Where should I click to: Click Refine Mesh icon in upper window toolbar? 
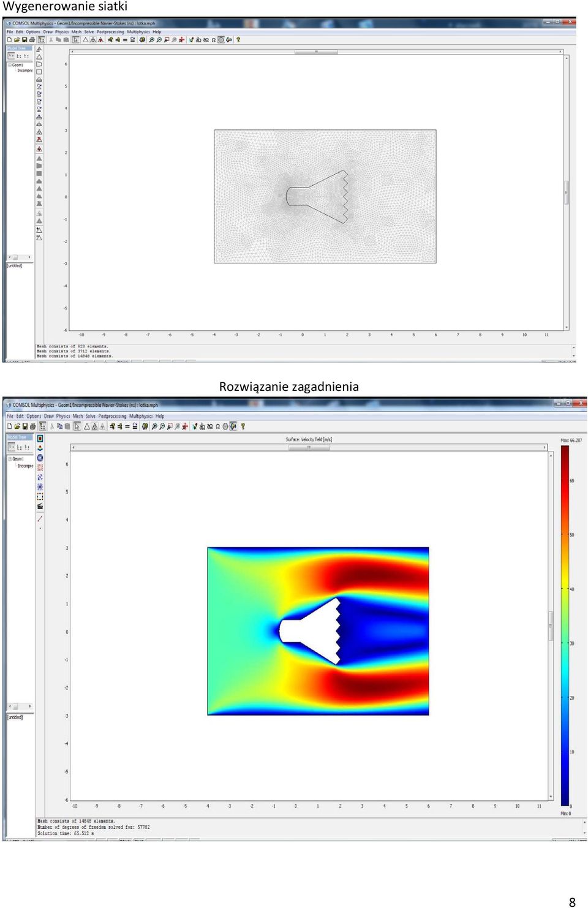[93, 40]
